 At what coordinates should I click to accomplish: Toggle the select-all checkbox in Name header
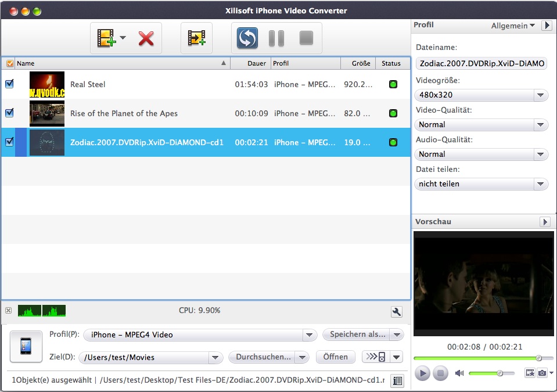point(10,63)
